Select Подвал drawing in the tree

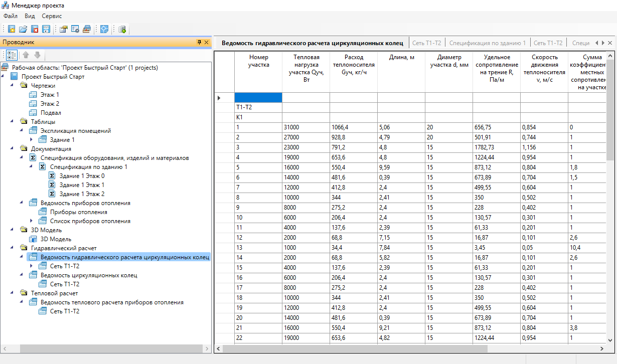click(x=51, y=113)
